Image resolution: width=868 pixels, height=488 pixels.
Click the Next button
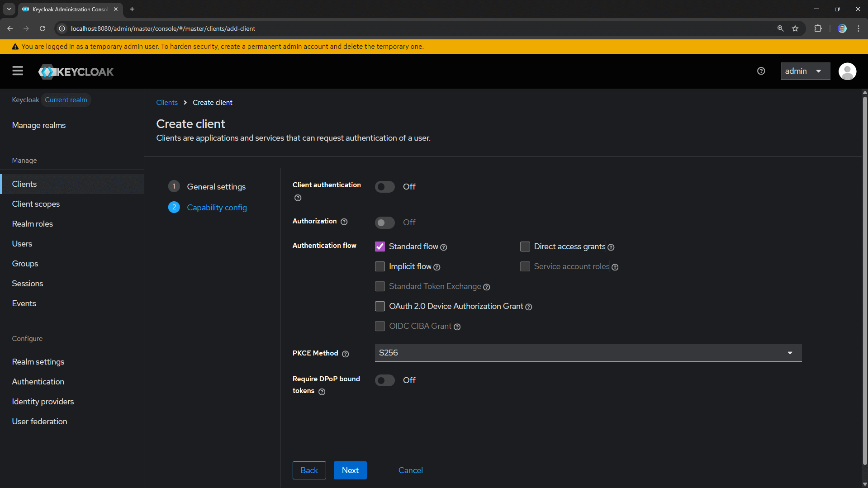coord(350,470)
